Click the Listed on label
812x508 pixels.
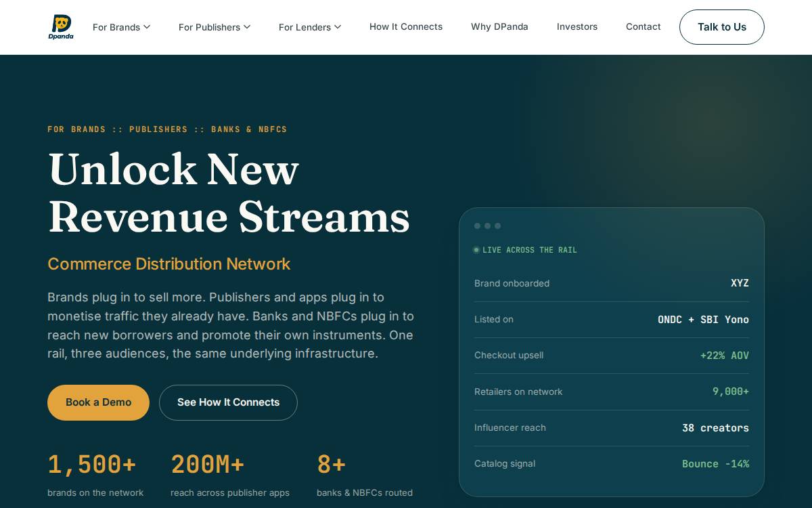click(x=494, y=319)
